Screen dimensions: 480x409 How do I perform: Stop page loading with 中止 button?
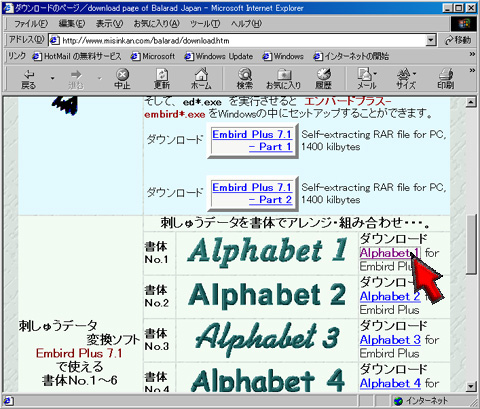coord(122,79)
